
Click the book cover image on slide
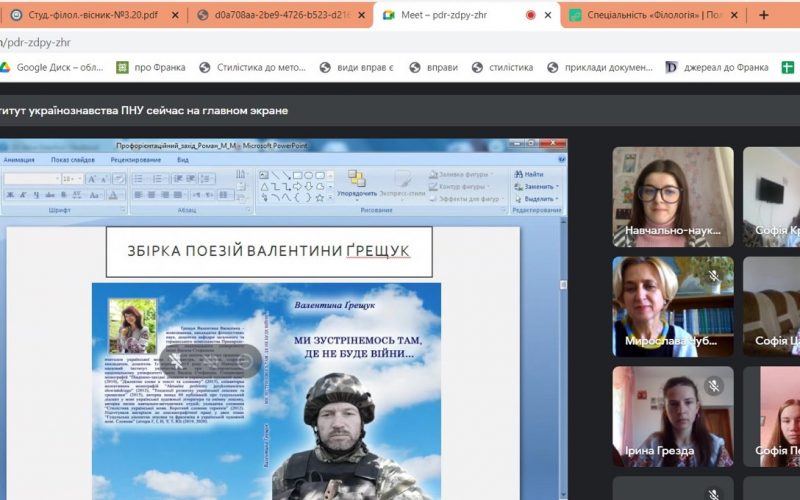(x=268, y=390)
